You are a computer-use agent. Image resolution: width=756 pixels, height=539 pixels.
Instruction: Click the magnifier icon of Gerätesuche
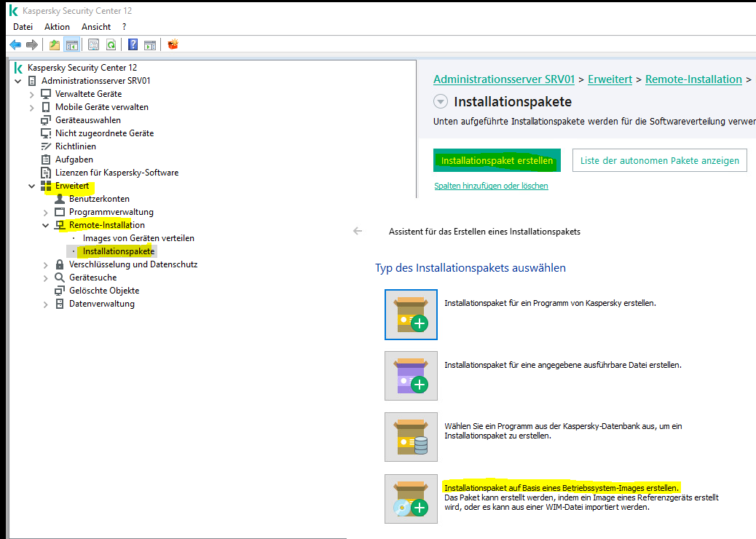coord(60,278)
